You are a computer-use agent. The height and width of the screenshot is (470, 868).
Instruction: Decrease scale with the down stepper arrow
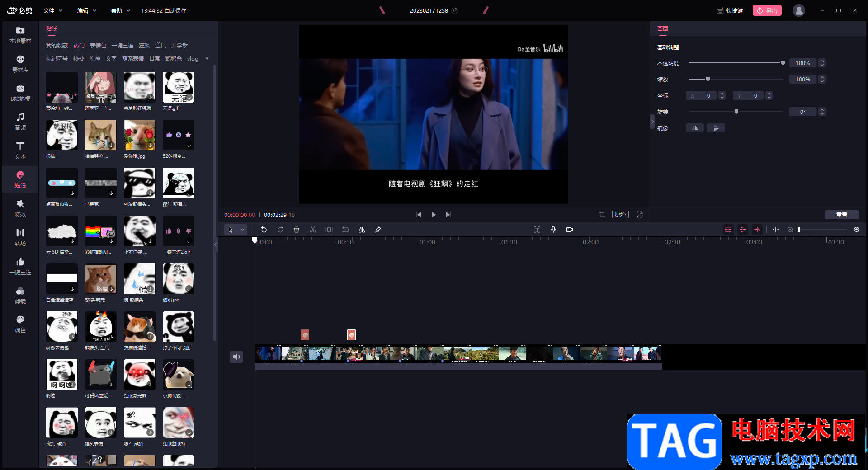click(822, 81)
